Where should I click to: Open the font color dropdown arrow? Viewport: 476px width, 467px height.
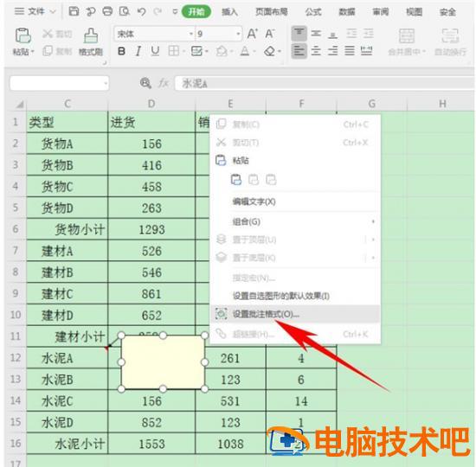point(254,52)
